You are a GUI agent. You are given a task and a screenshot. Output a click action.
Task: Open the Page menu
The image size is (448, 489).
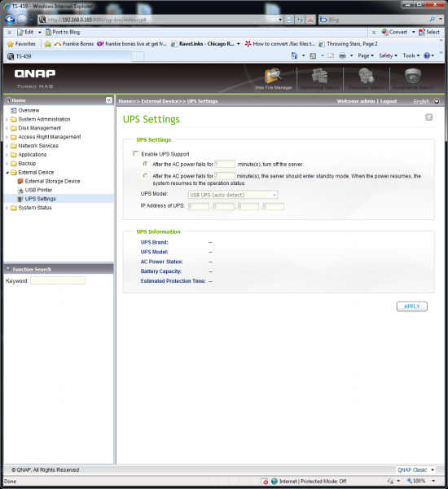[366, 55]
